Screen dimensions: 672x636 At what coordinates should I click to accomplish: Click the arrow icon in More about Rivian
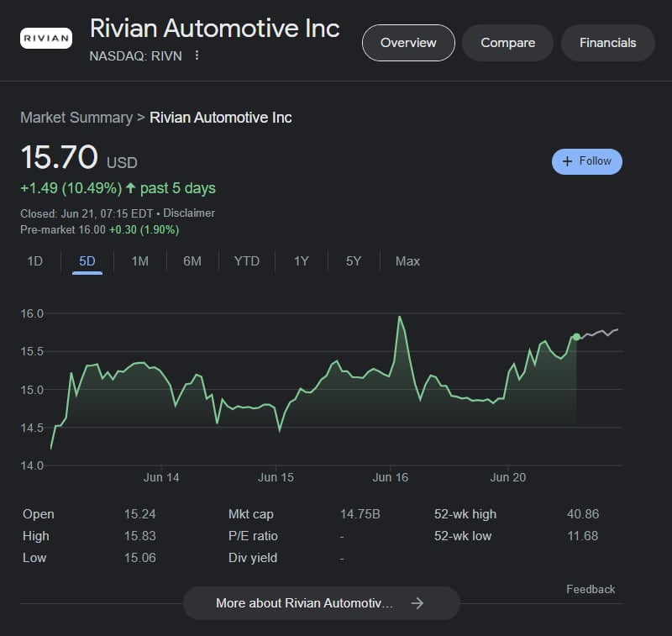click(x=417, y=603)
